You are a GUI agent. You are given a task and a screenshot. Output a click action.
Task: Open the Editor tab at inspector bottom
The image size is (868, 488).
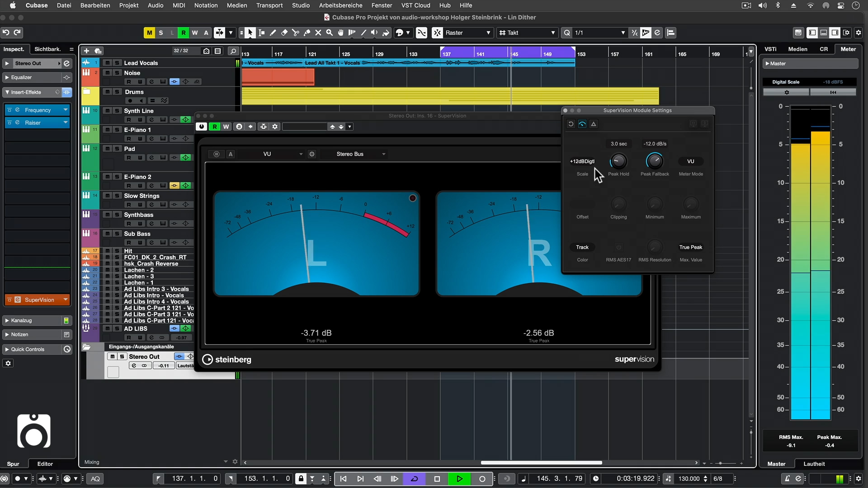click(x=45, y=464)
